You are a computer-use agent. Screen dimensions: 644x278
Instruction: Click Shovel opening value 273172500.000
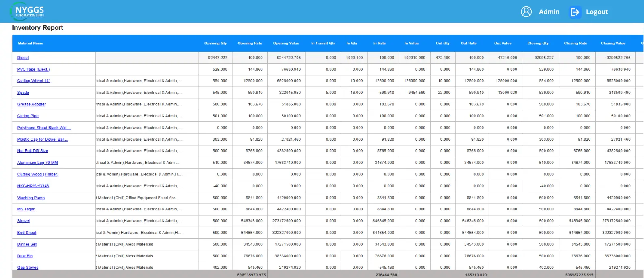click(287, 221)
